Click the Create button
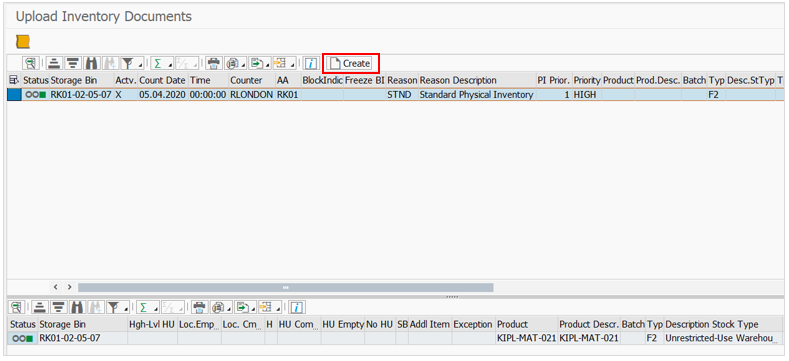 [350, 63]
